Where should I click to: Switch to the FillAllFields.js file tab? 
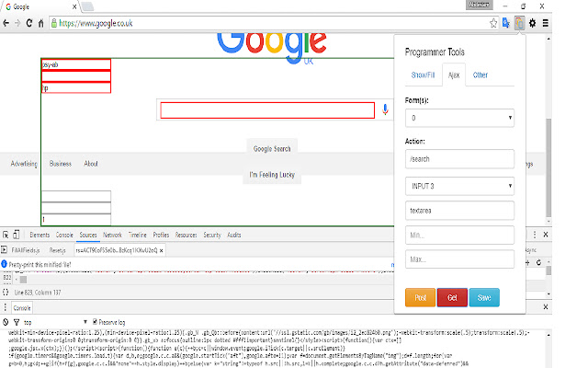tap(26, 250)
